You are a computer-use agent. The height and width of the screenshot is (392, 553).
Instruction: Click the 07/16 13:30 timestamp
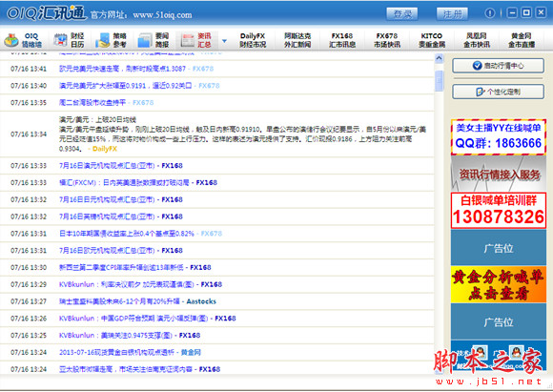(29, 267)
